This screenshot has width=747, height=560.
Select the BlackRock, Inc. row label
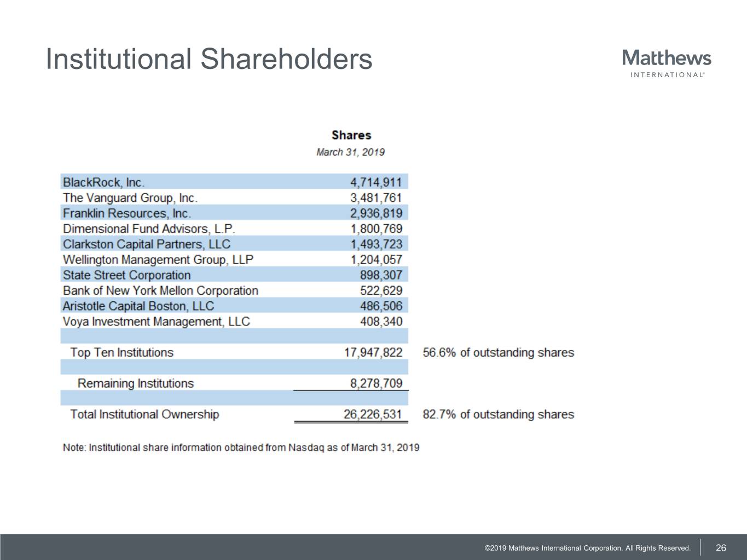click(x=103, y=182)
